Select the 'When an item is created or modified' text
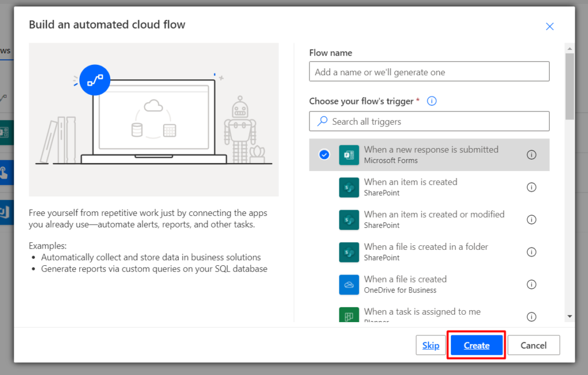Viewport: 588px width, 375px height. coord(434,214)
